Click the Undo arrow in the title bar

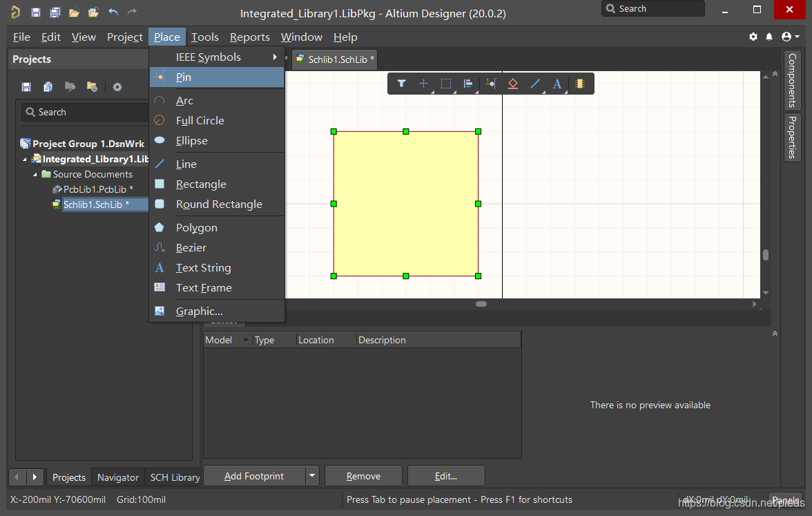click(113, 12)
